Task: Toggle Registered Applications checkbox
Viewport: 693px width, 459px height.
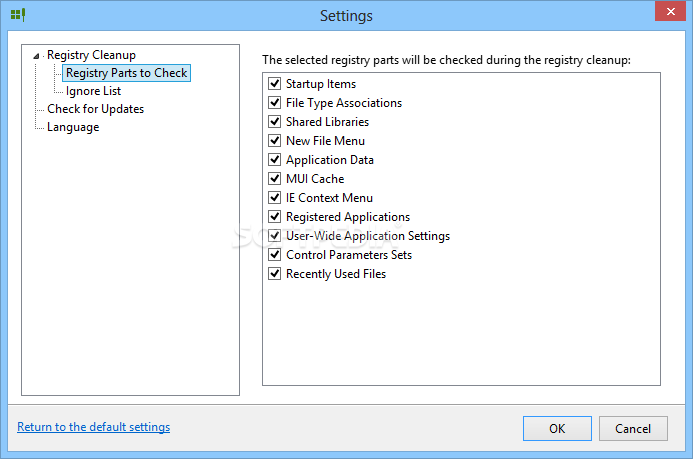Action: click(274, 216)
